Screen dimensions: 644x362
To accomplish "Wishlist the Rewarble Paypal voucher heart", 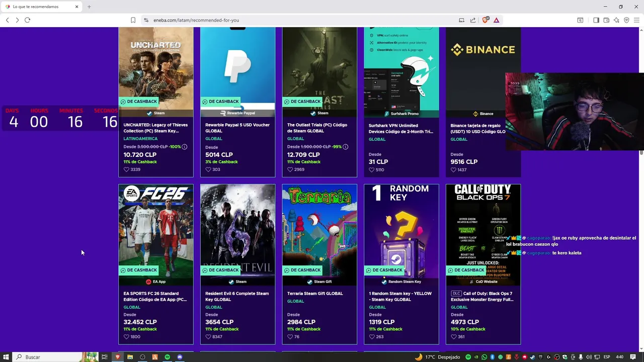I will 208,169.
